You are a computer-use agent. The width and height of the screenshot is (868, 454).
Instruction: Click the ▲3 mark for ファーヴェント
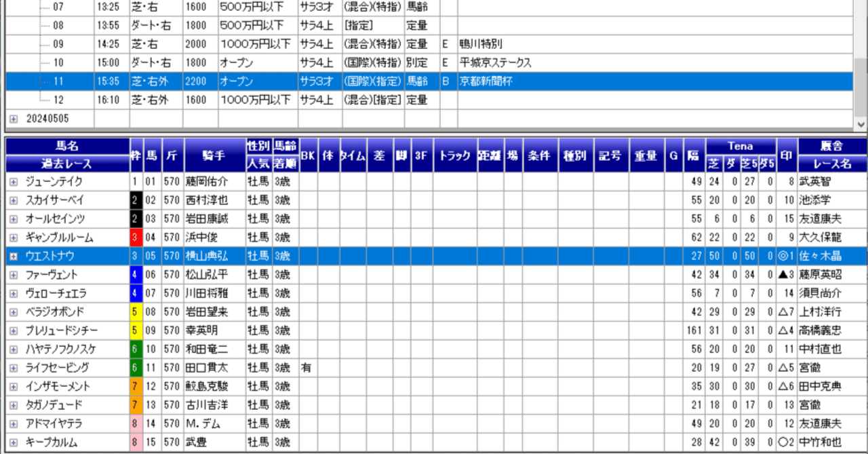pos(787,275)
